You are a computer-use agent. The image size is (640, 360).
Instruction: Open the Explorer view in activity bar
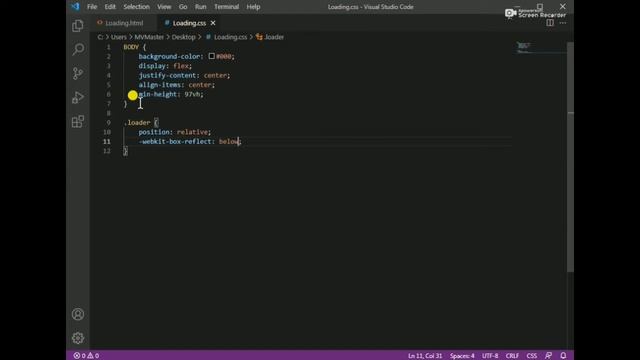78,26
